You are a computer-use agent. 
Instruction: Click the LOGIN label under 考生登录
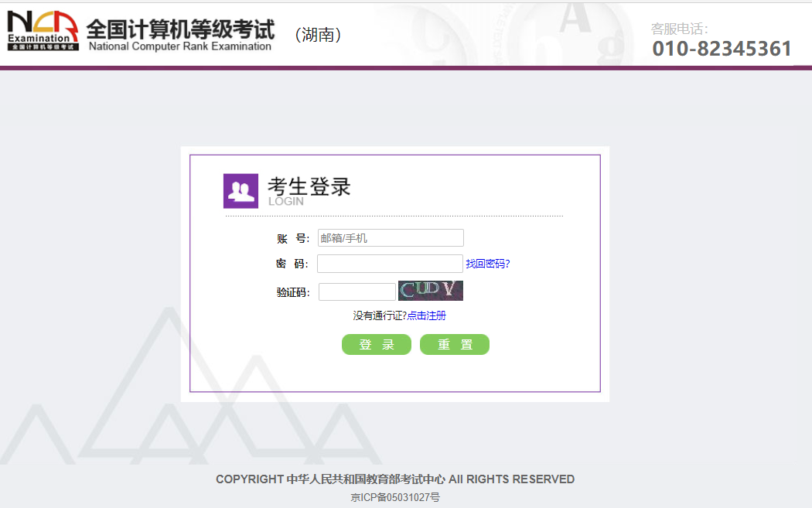click(x=284, y=199)
